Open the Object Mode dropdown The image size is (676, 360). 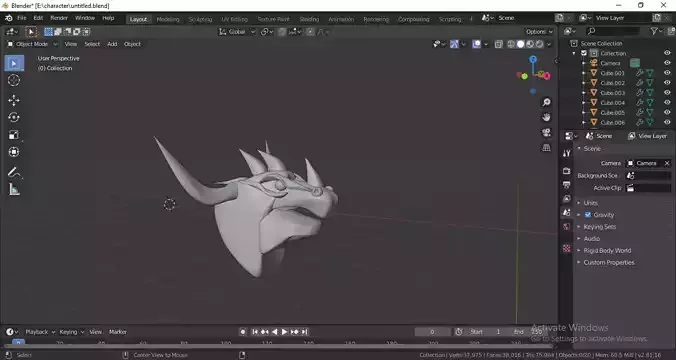(32, 44)
